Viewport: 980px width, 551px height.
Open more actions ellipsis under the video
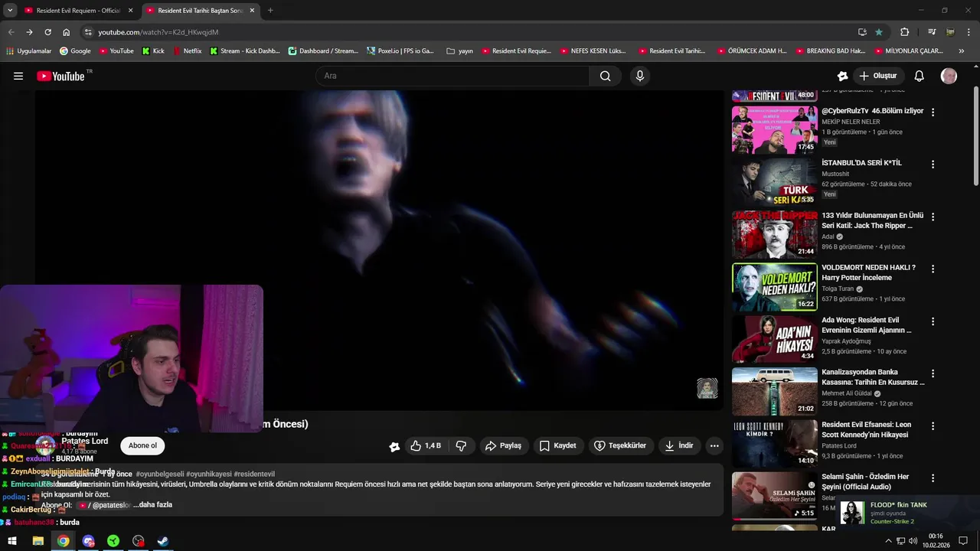click(714, 445)
